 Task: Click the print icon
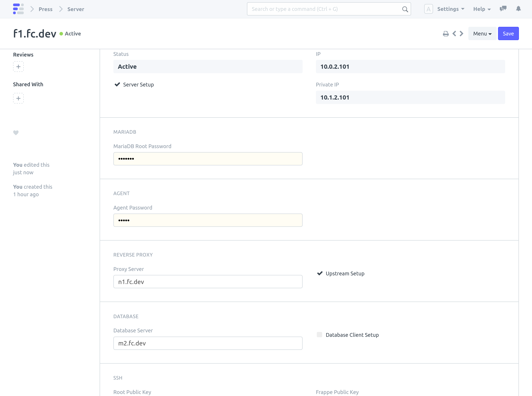tap(446, 34)
